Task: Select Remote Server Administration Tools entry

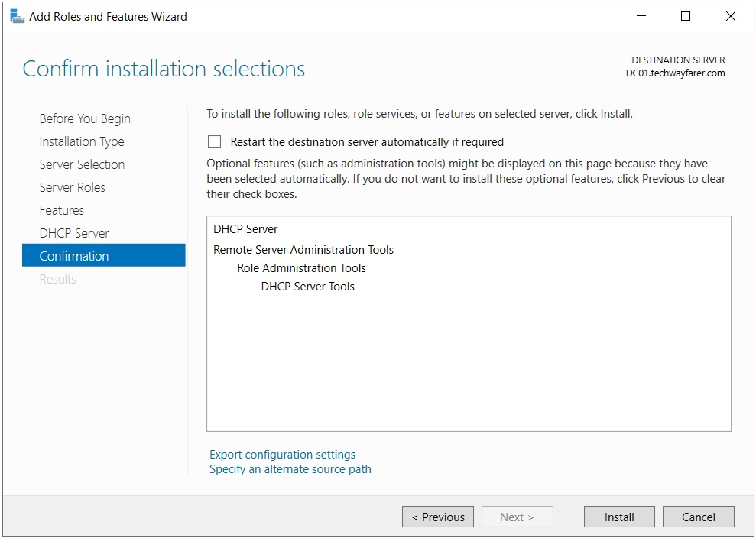Action: (x=303, y=250)
